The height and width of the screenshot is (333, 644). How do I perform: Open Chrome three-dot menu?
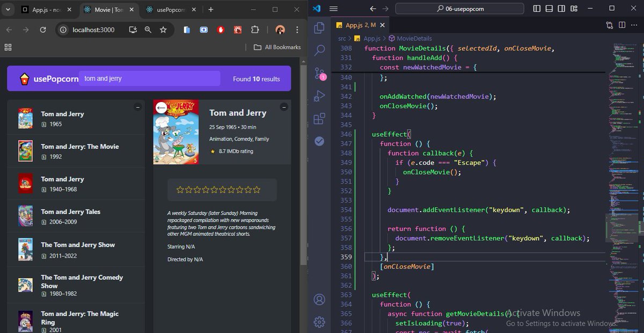click(x=298, y=30)
